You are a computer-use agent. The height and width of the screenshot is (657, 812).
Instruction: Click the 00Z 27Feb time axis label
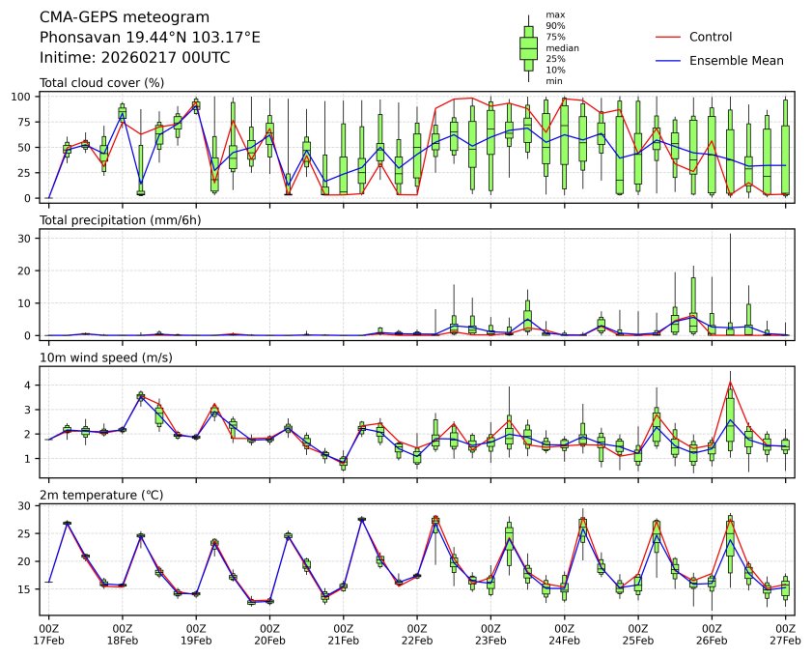pos(785,633)
